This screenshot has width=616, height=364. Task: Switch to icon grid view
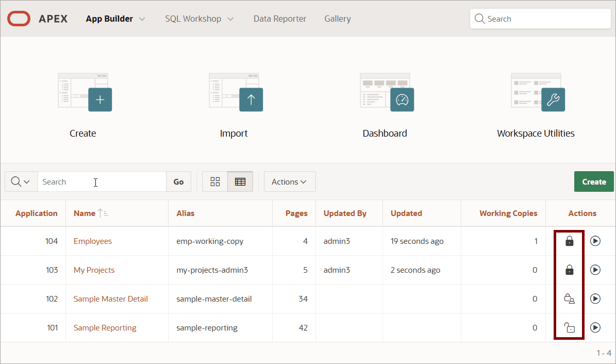(215, 181)
